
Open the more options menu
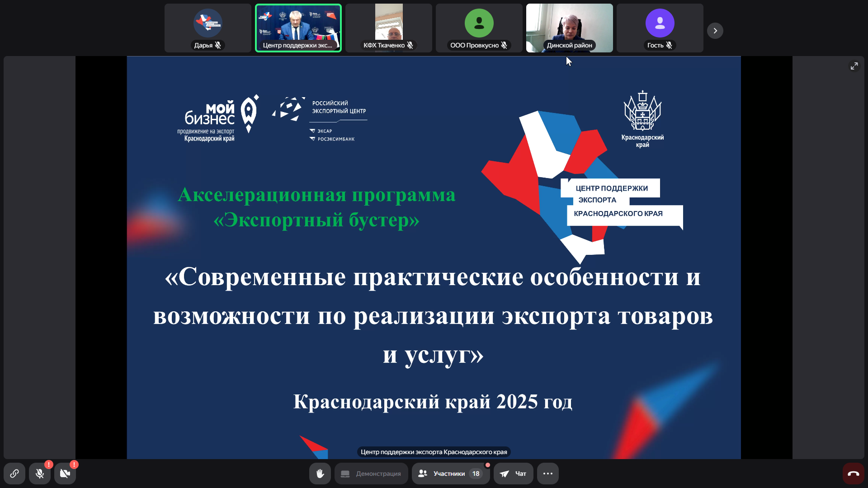[x=548, y=474]
